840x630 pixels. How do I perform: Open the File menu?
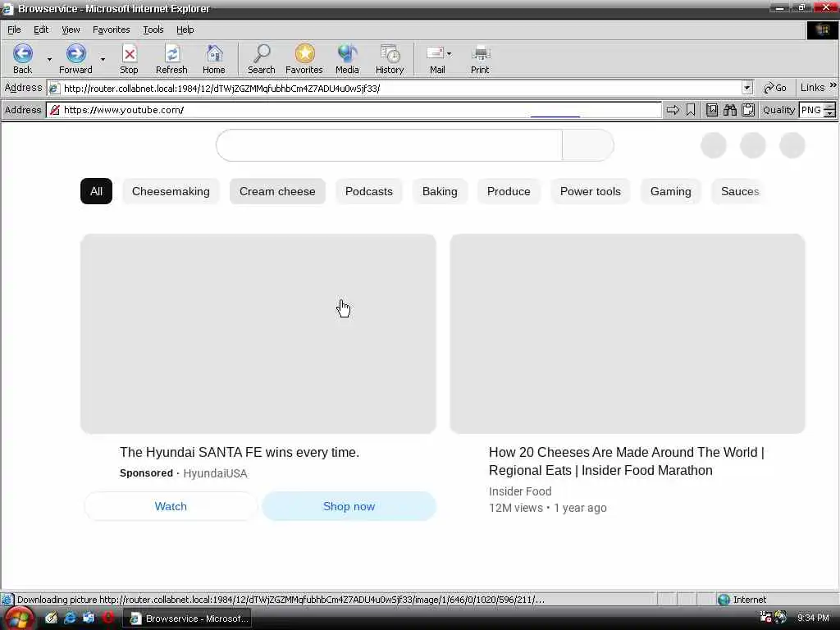[x=14, y=30]
